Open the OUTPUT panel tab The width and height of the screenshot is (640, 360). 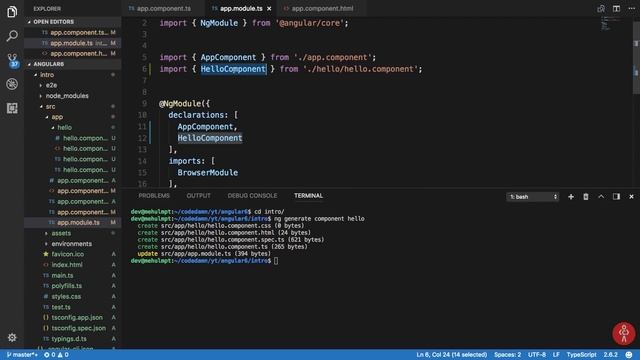tap(198, 196)
